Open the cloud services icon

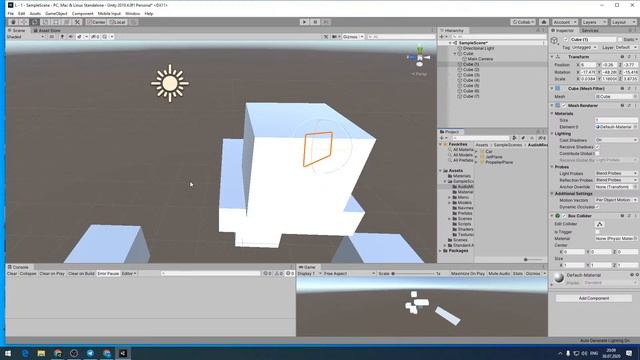[544, 22]
